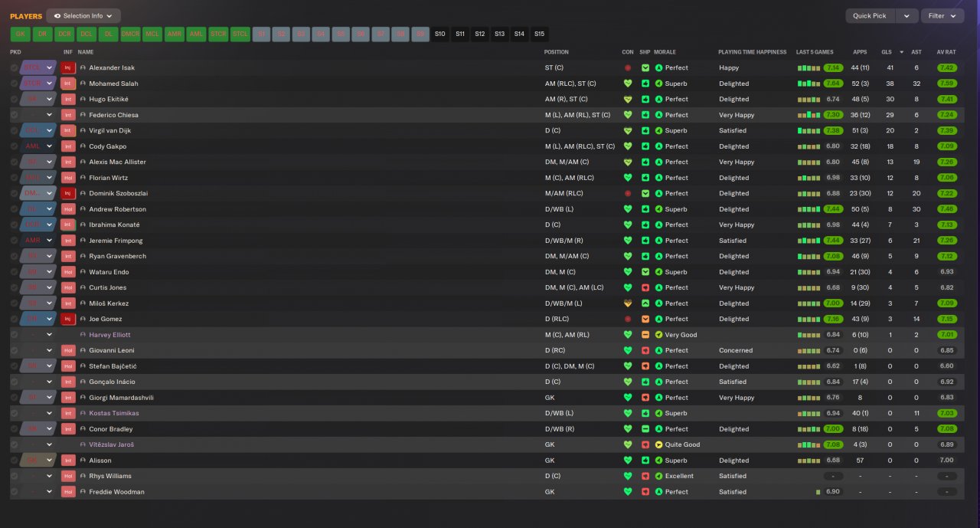Click Mohamed Salah's green condition heart
Image resolution: width=980 pixels, height=528 pixels.
point(628,84)
